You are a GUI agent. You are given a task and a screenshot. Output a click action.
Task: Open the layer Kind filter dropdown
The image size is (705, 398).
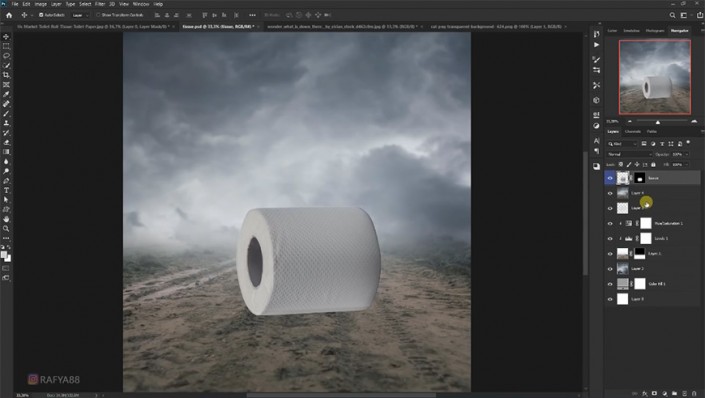(622, 144)
